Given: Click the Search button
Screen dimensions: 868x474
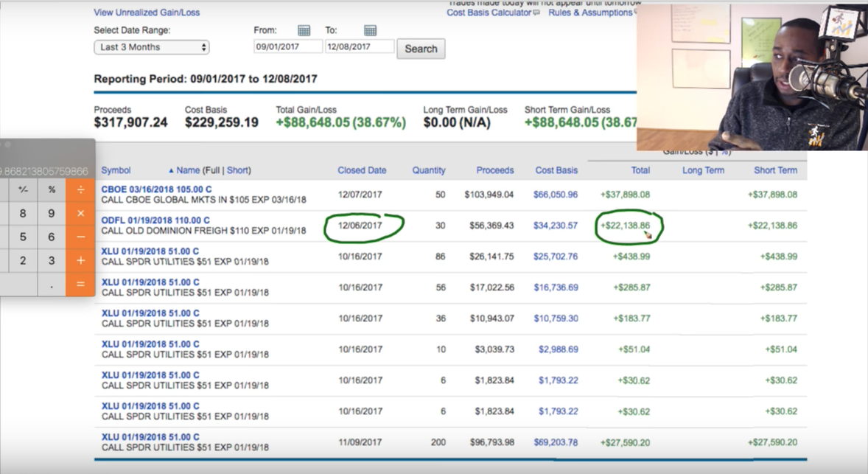Looking at the screenshot, I should pos(421,49).
